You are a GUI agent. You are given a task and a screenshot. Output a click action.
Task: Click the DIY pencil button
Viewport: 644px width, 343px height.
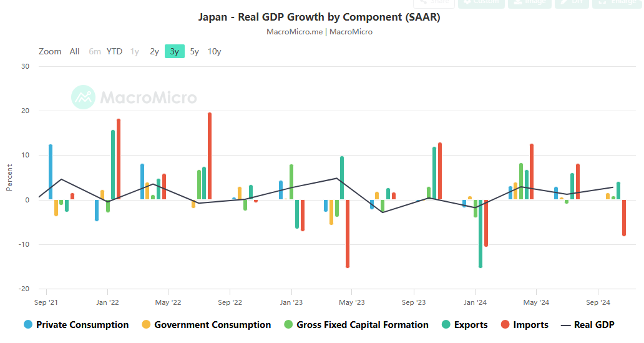(571, 3)
